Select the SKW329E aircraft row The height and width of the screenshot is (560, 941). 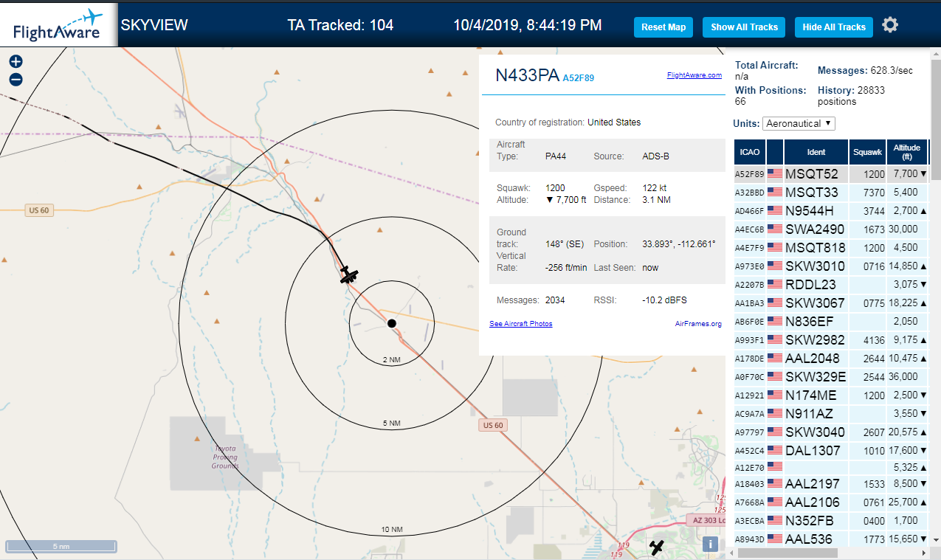(x=831, y=377)
